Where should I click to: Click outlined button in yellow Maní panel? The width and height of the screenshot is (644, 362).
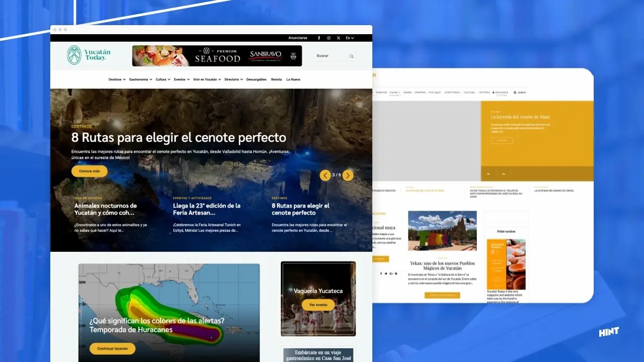502,141
